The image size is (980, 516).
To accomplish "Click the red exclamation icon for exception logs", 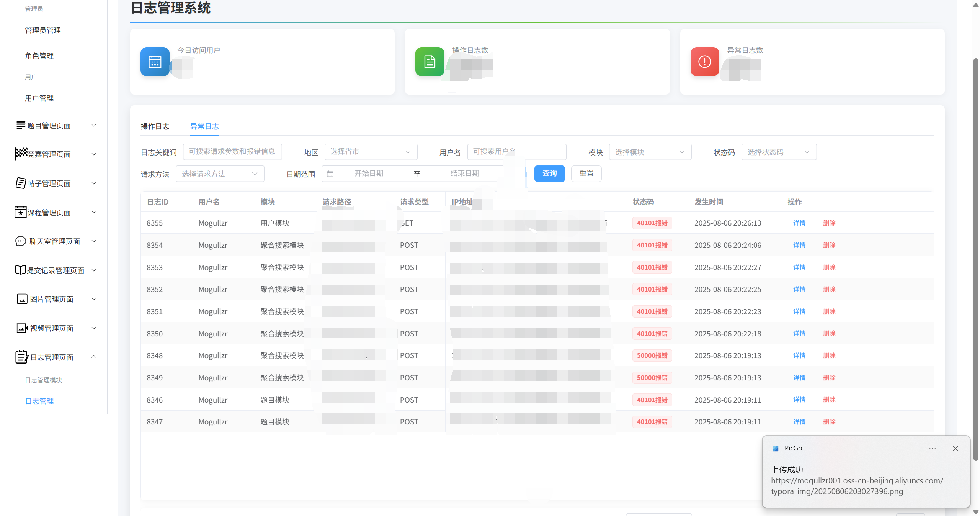I will pyautogui.click(x=704, y=62).
